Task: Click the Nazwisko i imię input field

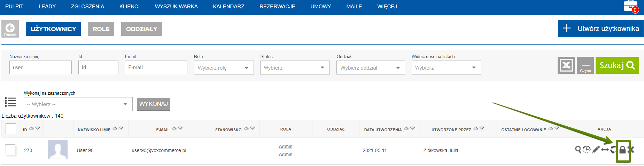Action: 40,67
